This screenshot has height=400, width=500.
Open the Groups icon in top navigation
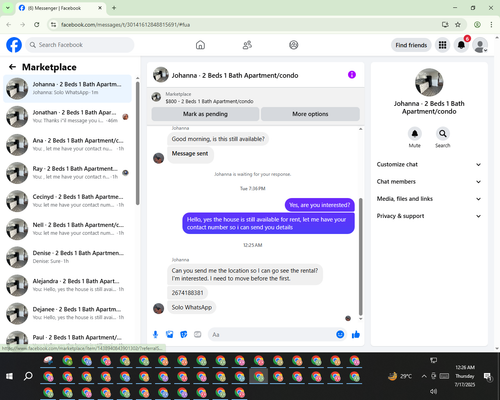tap(294, 45)
